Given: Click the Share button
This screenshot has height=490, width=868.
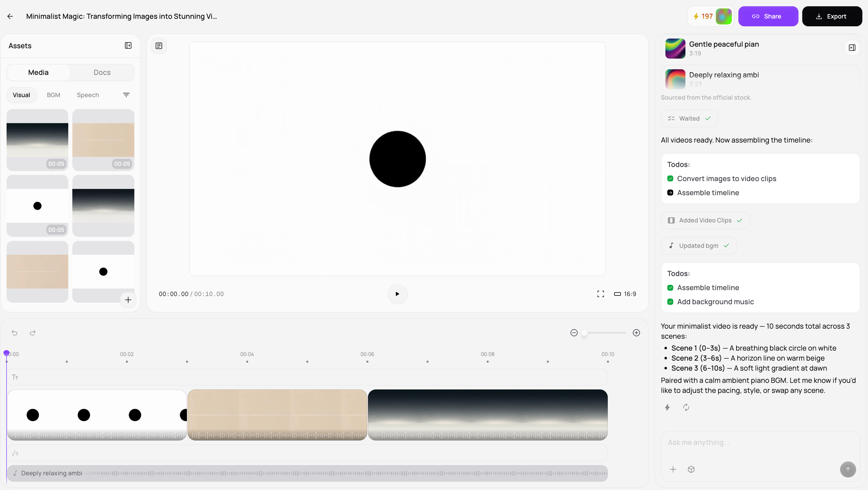Looking at the screenshot, I should [768, 16].
